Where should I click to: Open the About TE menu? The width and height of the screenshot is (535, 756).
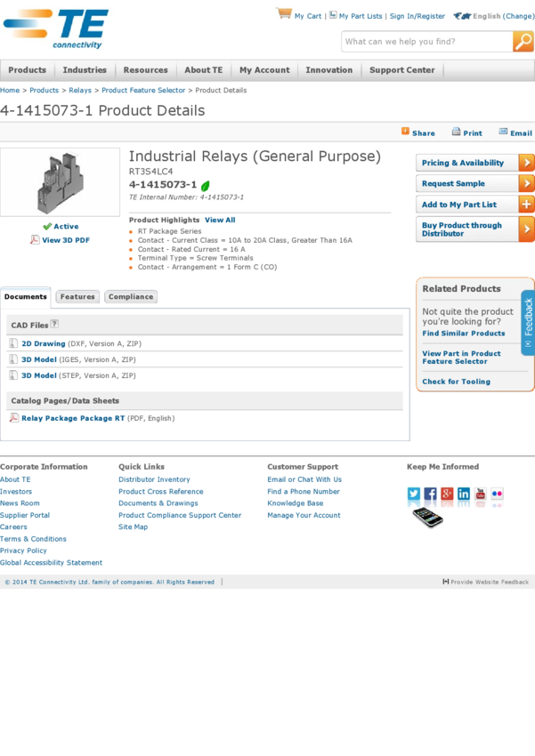pyautogui.click(x=204, y=70)
